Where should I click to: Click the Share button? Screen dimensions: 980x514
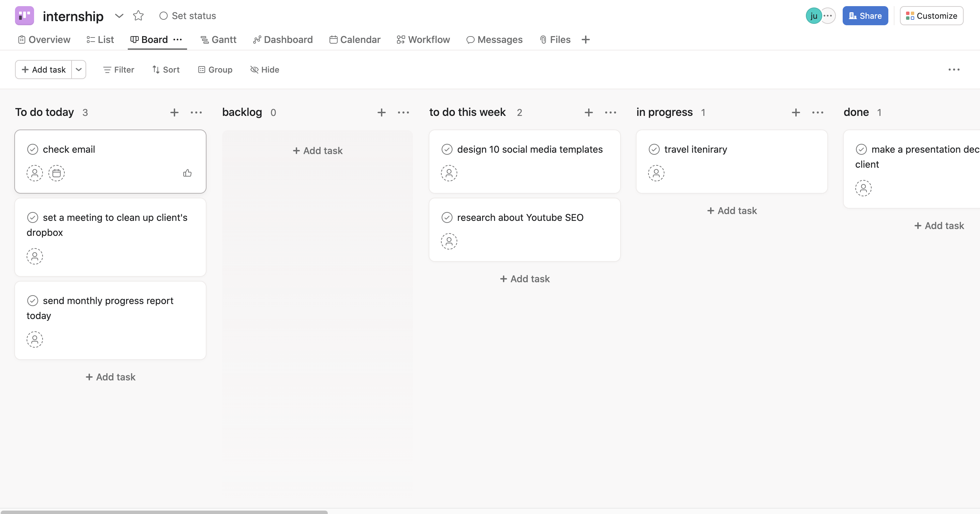tap(865, 16)
